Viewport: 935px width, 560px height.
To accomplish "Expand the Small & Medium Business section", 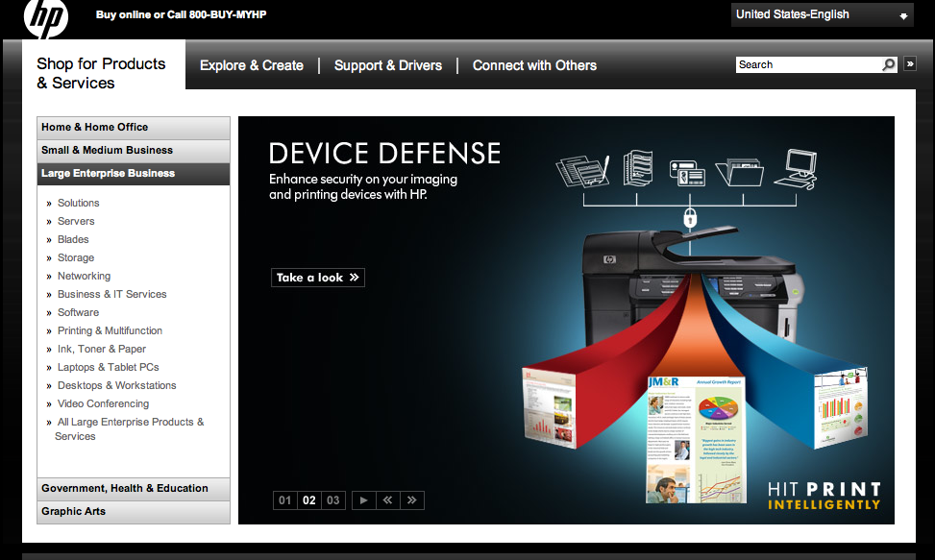I will [x=134, y=151].
